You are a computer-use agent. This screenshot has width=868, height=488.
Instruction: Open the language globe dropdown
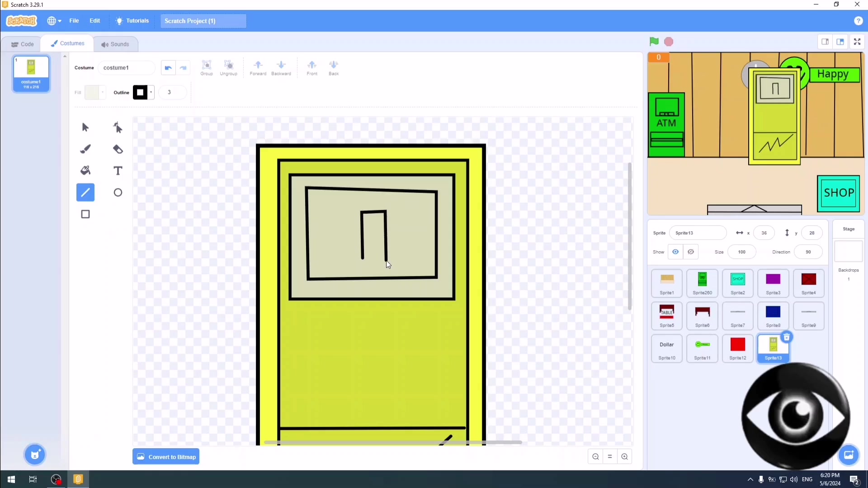click(54, 21)
